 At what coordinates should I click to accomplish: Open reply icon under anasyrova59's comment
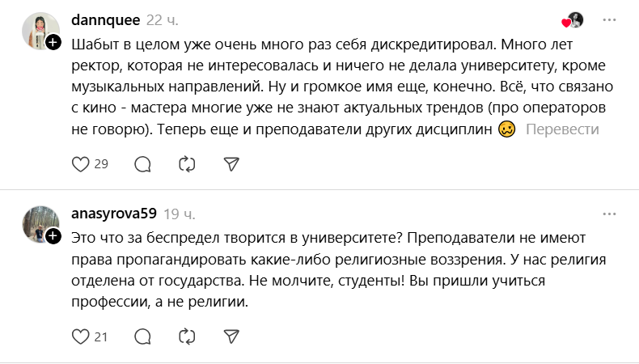pyautogui.click(x=142, y=336)
